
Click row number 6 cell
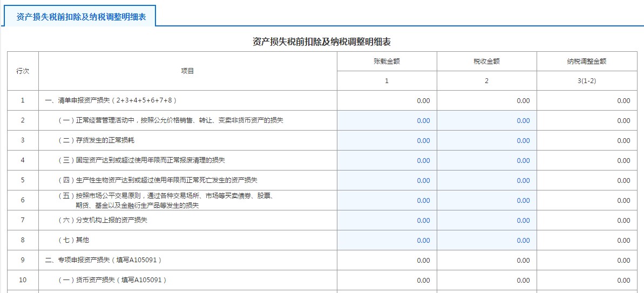coord(23,200)
